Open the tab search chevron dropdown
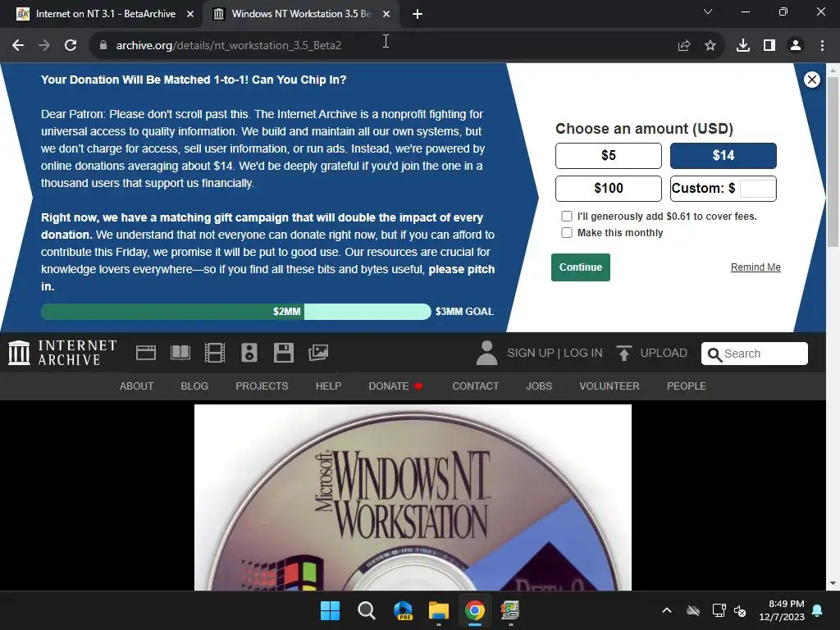This screenshot has width=840, height=630. point(708,11)
